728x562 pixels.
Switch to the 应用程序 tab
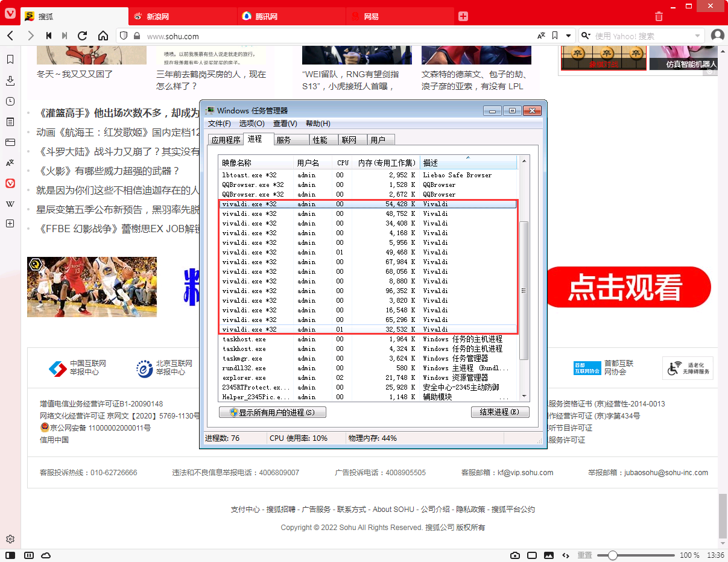click(226, 140)
